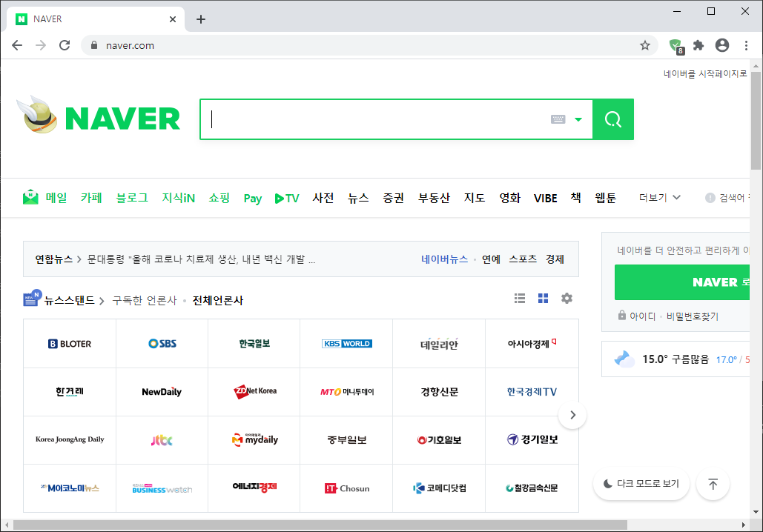Switch newsstand to list view icon
The image size is (763, 532).
[520, 298]
